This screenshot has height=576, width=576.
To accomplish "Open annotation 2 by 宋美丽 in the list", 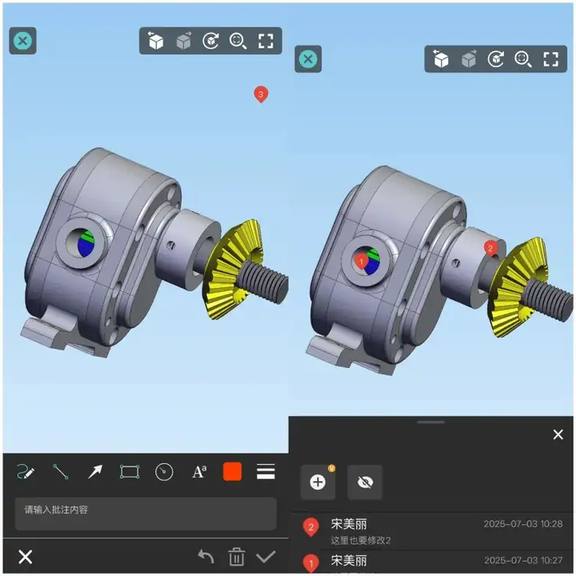I will (x=432, y=531).
